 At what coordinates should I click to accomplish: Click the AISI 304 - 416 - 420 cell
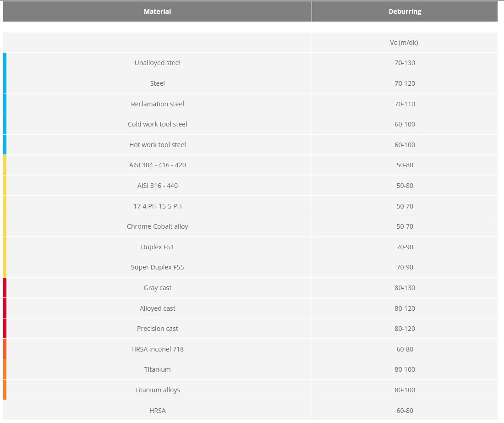157,165
